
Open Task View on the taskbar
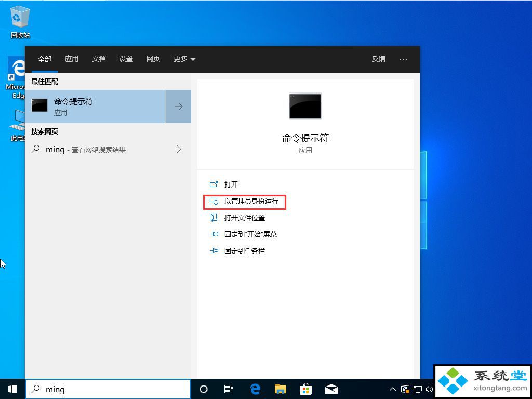coord(229,389)
